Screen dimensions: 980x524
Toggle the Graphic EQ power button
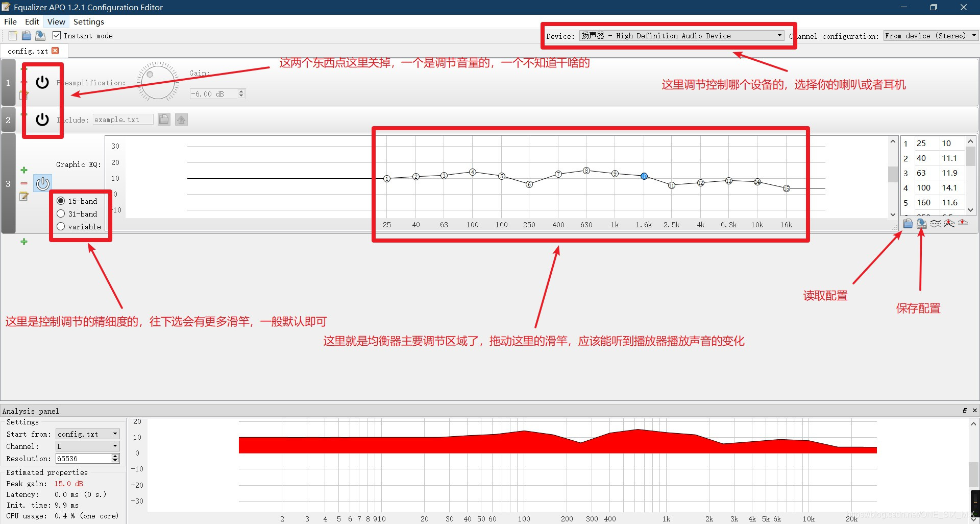tap(43, 183)
